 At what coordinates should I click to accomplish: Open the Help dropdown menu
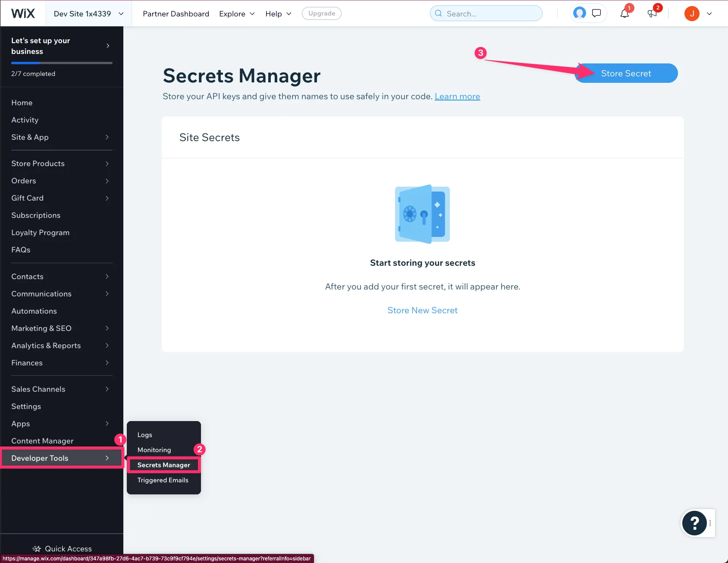278,14
